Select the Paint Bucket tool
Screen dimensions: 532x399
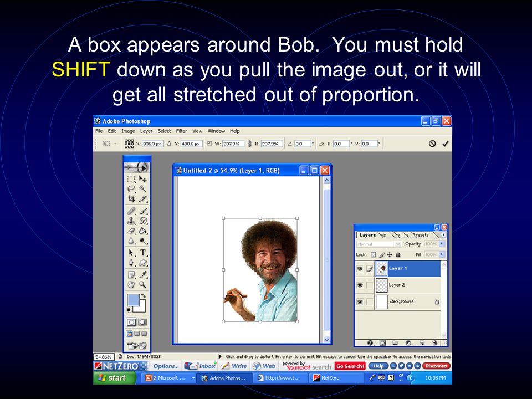point(143,231)
